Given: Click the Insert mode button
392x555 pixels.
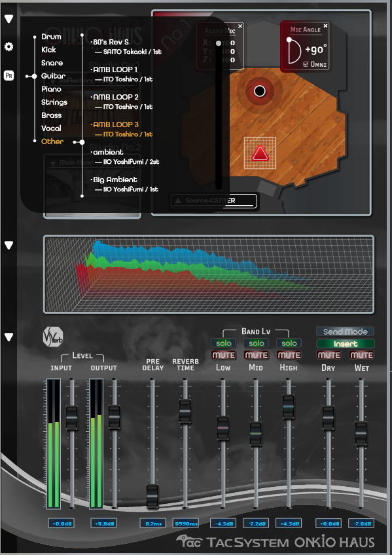Looking at the screenshot, I should [x=345, y=344].
